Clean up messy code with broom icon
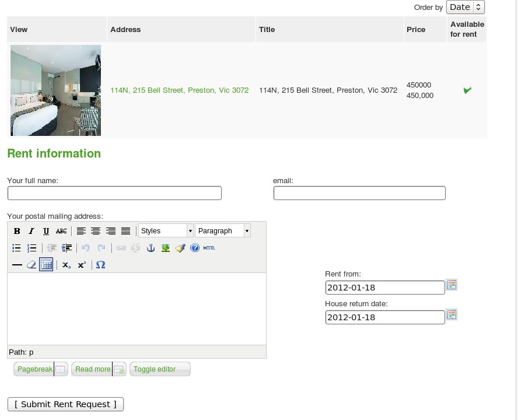Screen dimensions: 518x420 click(x=180, y=248)
